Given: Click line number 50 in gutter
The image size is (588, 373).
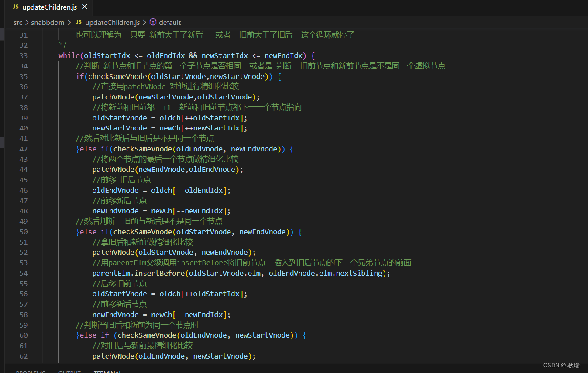Looking at the screenshot, I should (x=24, y=232).
